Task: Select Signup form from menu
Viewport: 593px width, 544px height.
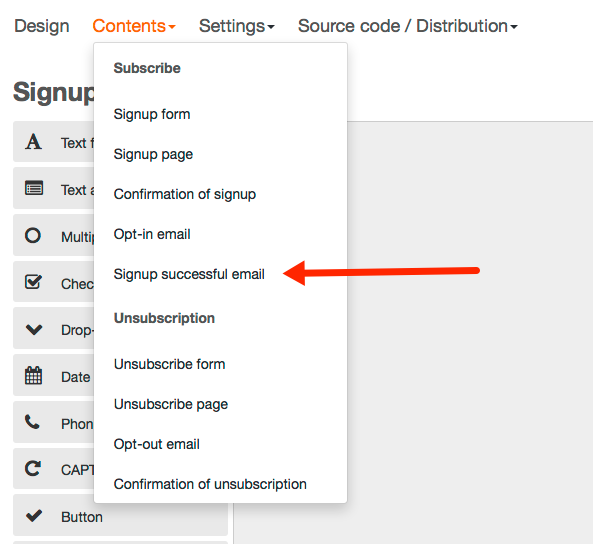Action: coord(152,114)
